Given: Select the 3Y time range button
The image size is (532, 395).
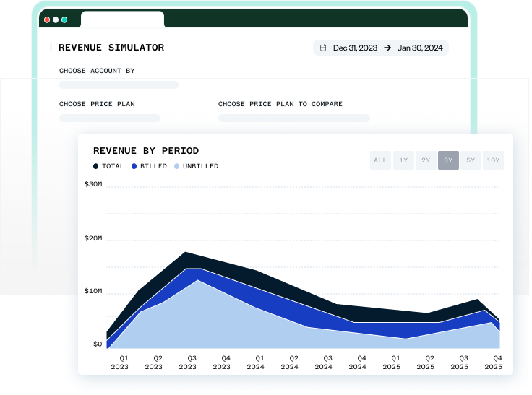Looking at the screenshot, I should point(448,160).
